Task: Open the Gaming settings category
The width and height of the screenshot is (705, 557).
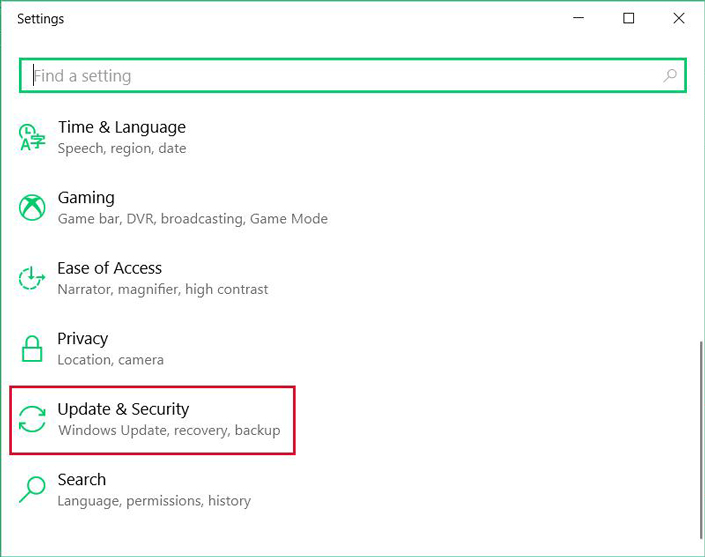Action: [173, 207]
